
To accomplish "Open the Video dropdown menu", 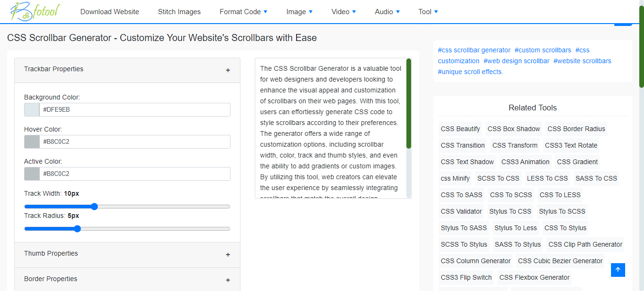I will pos(343,11).
